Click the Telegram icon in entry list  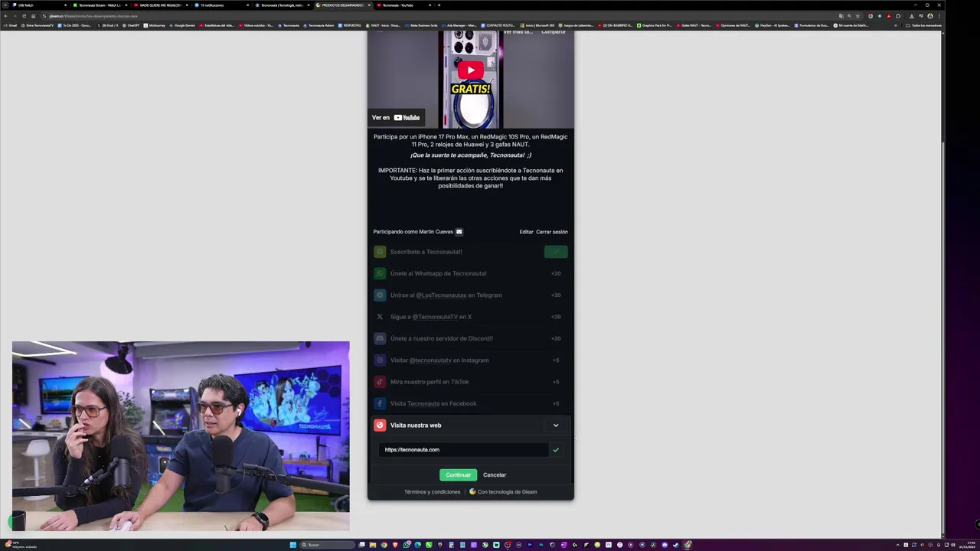pos(380,295)
